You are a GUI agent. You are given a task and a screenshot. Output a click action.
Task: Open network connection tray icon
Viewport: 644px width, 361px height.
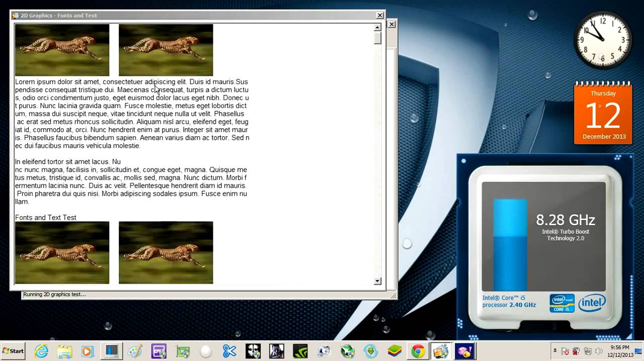(x=588, y=351)
